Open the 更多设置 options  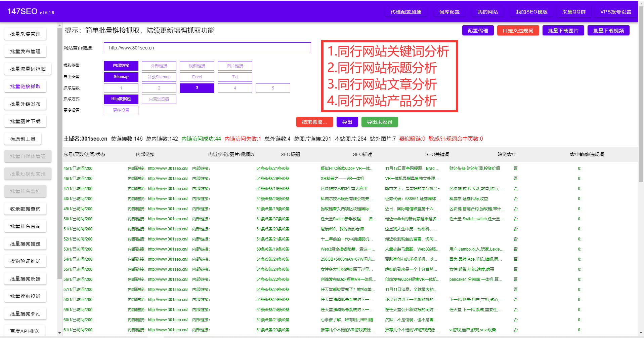point(121,110)
